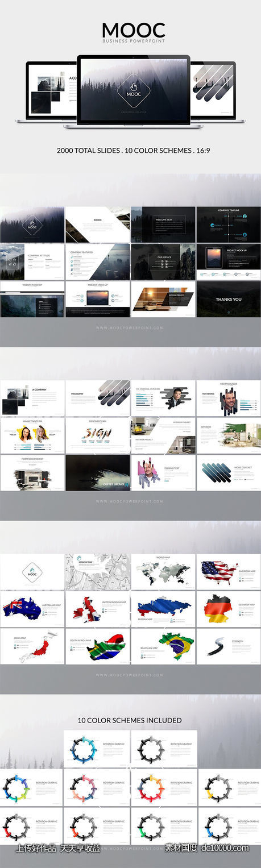This screenshot has height=868, width=261.
Task: Select the World Map slide thumbnail
Action: [163, 571]
